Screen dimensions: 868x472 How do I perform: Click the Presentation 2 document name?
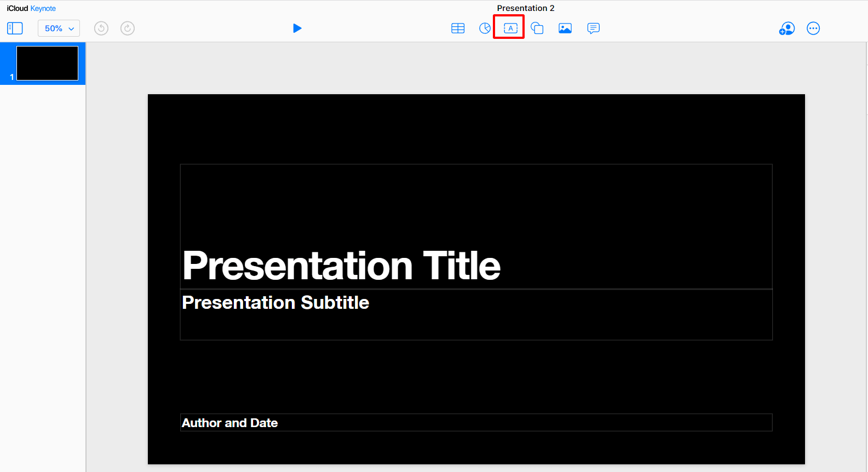pos(526,8)
